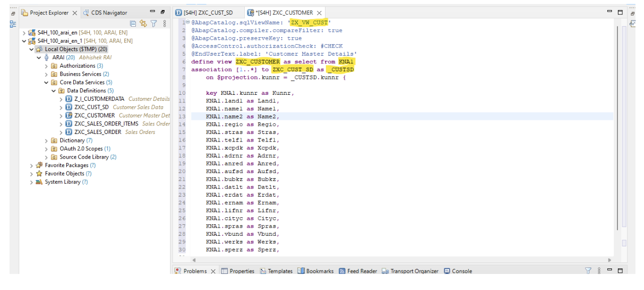The image size is (644, 290).
Task: Minimize the Project Explorer panel
Action: [x=153, y=12]
